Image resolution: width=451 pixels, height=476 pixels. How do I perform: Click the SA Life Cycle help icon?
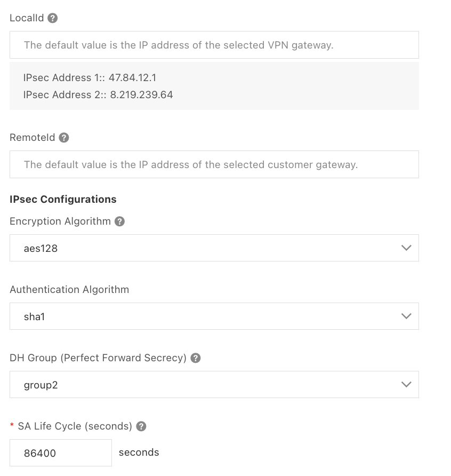point(141,426)
